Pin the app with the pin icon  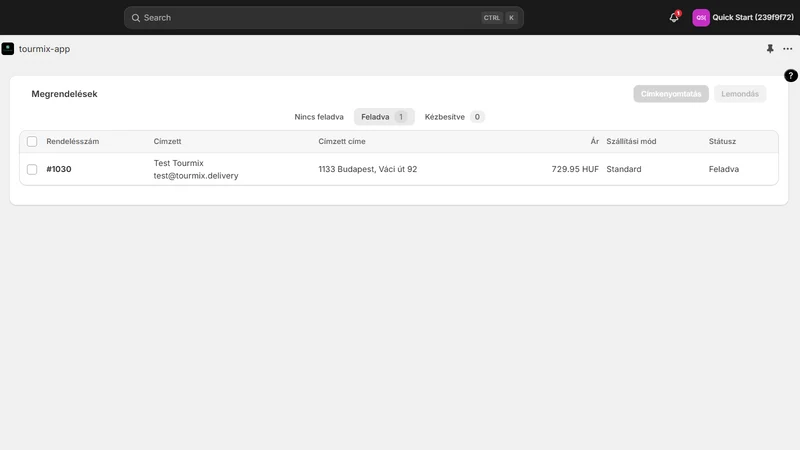[x=770, y=48]
